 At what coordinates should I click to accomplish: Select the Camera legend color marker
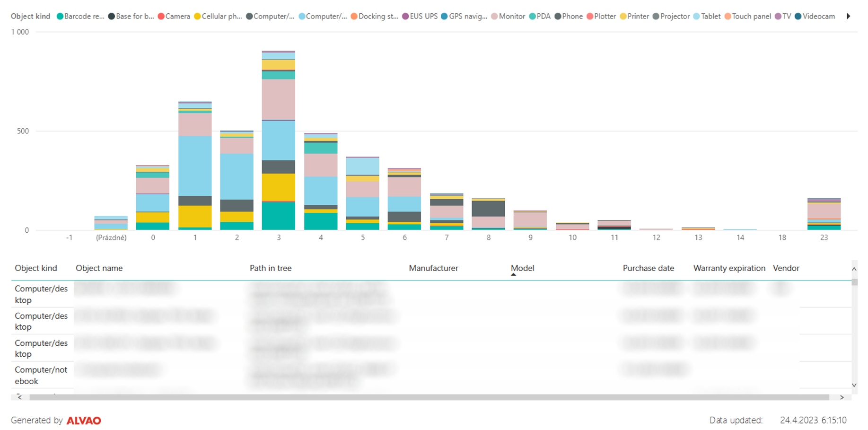[161, 17]
